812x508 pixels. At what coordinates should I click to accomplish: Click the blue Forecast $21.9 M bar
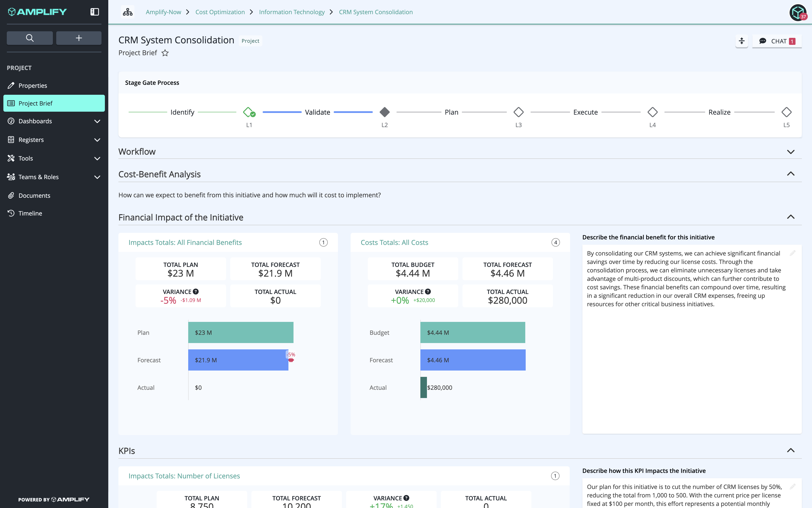click(x=238, y=360)
